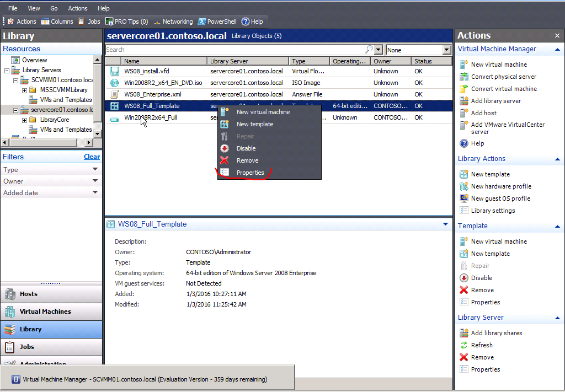Click Add host icon in Actions pane
This screenshot has height=392, width=565.
463,113
